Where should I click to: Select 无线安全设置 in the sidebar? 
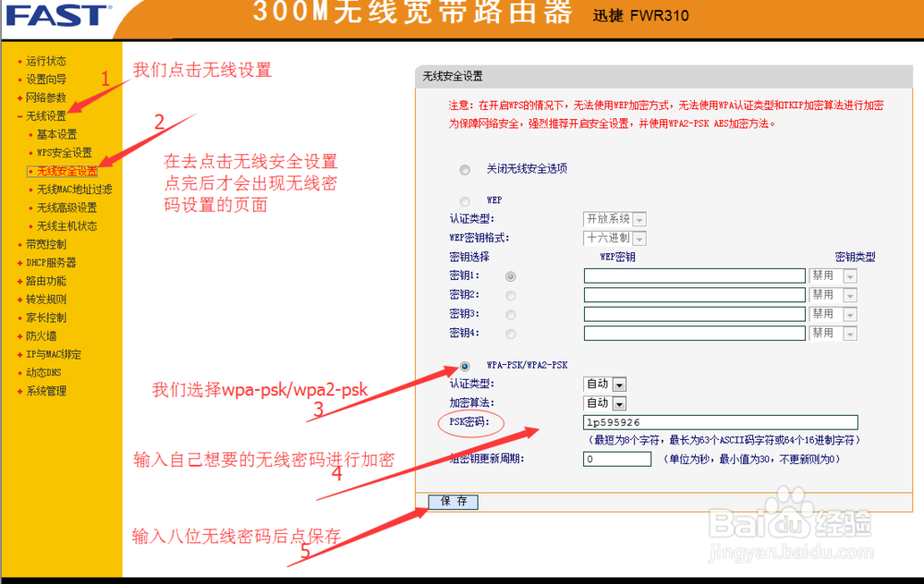(x=67, y=171)
